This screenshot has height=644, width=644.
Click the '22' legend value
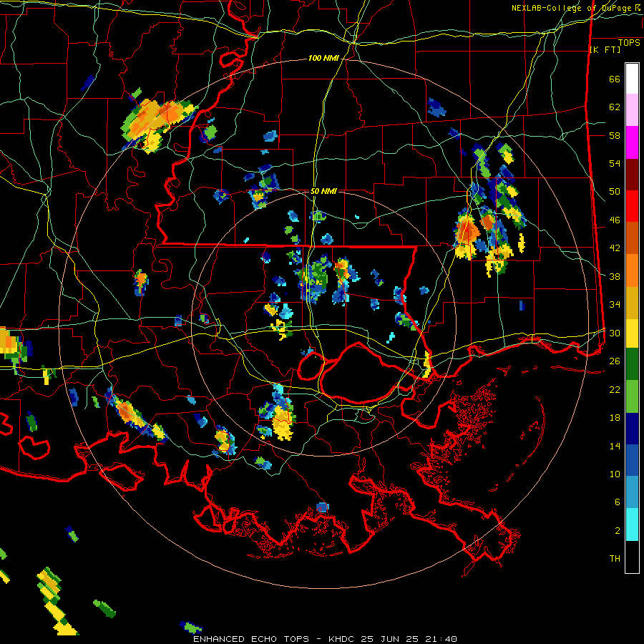(x=615, y=389)
